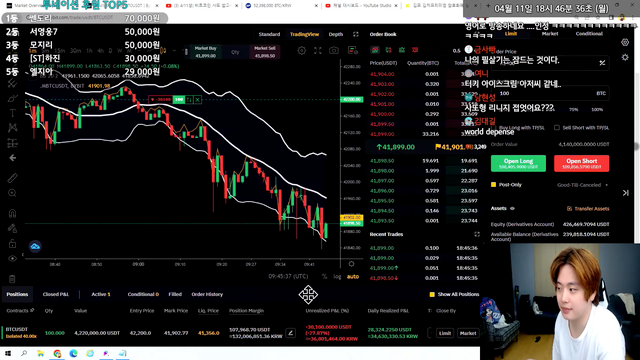Collapse the order panel with the arrow-bar icon
640x360 pixels.
pos(626,193)
